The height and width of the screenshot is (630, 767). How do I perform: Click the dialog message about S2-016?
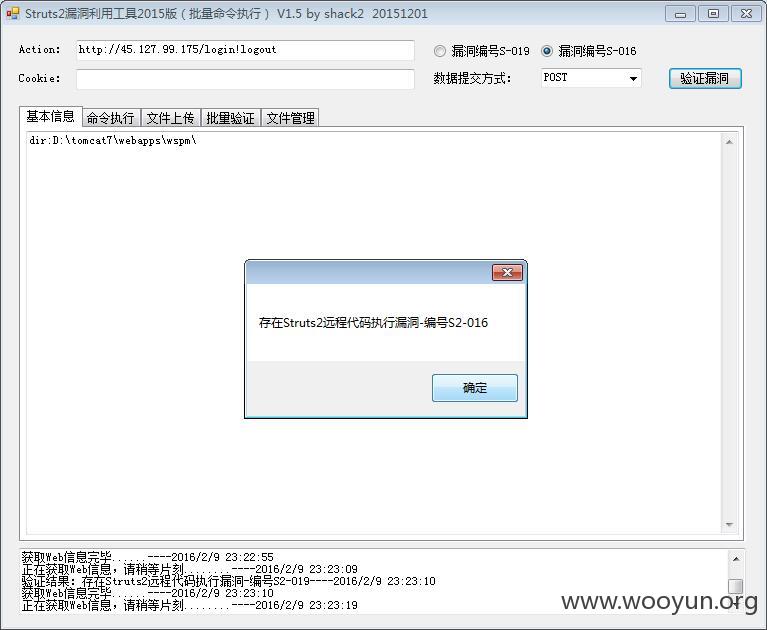click(373, 323)
